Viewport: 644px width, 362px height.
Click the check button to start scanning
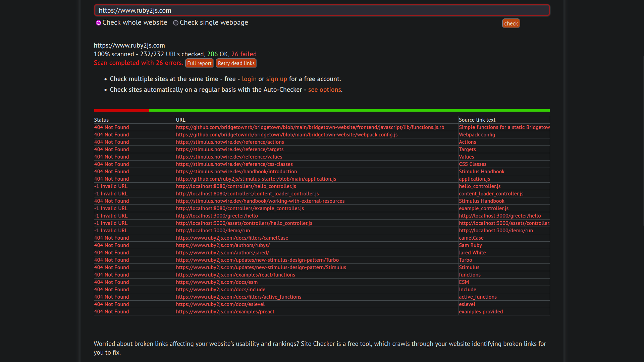[511, 23]
